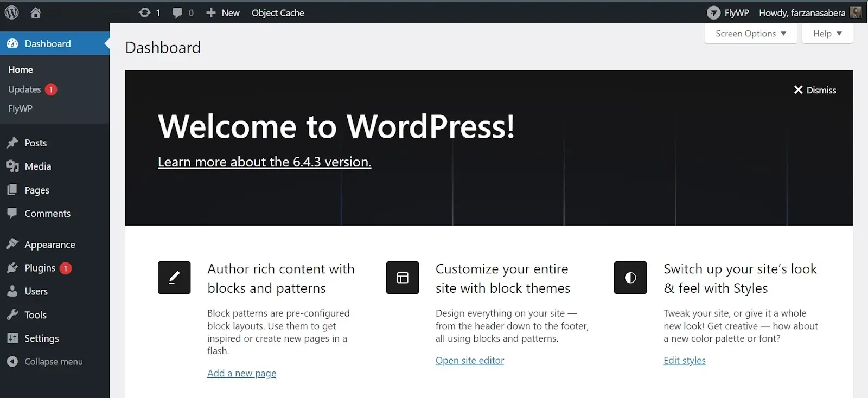Click the update count 1 in admin bar
Viewport: 868px width, 398px height.
[x=158, y=13]
